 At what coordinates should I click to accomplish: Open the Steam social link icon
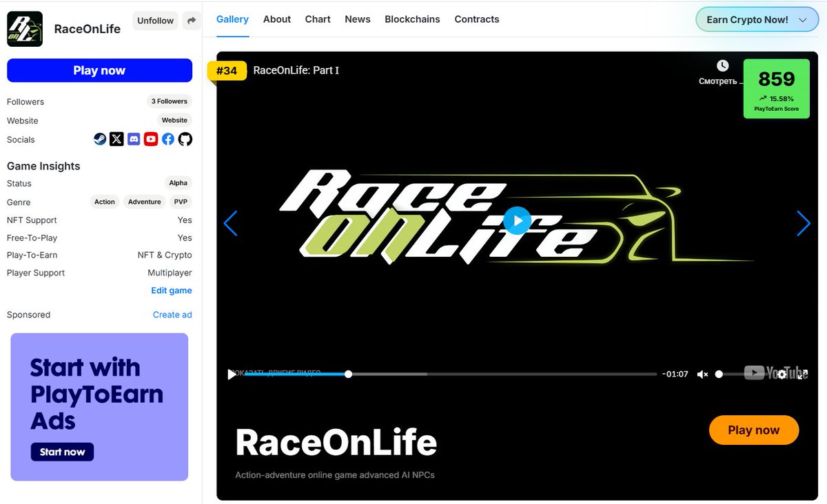pyautogui.click(x=100, y=139)
